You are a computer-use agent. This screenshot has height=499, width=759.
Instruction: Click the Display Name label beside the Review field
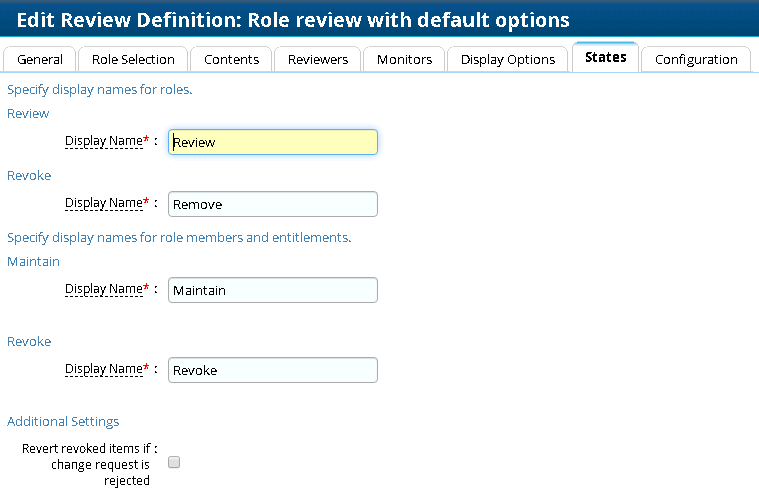click(104, 141)
